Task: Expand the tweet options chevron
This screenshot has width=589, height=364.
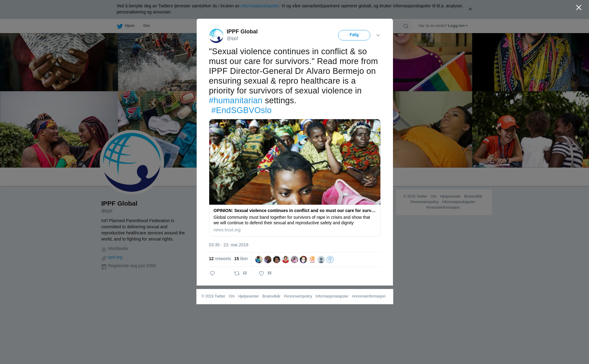Action: click(378, 35)
